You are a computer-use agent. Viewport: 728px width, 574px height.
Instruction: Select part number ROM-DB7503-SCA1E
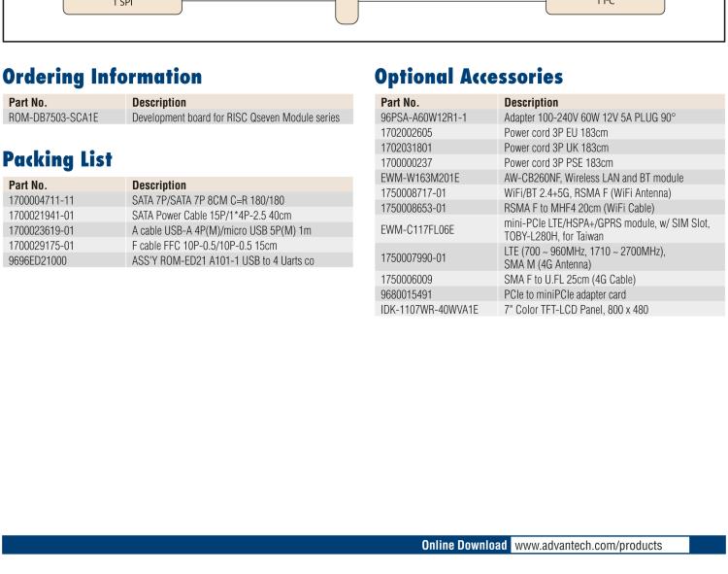(x=52, y=118)
